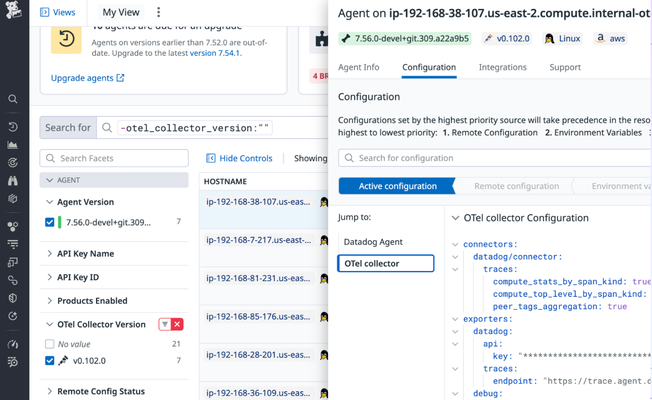Click the Datadog logo in the sidebar
Screen dimensions: 652x400
[13, 12]
